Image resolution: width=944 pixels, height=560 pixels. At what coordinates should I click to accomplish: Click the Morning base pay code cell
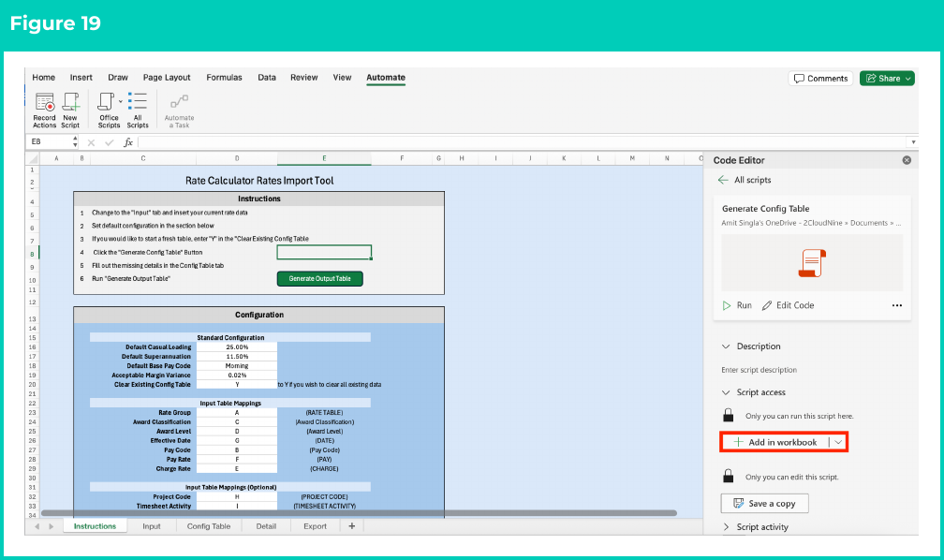[x=237, y=366]
